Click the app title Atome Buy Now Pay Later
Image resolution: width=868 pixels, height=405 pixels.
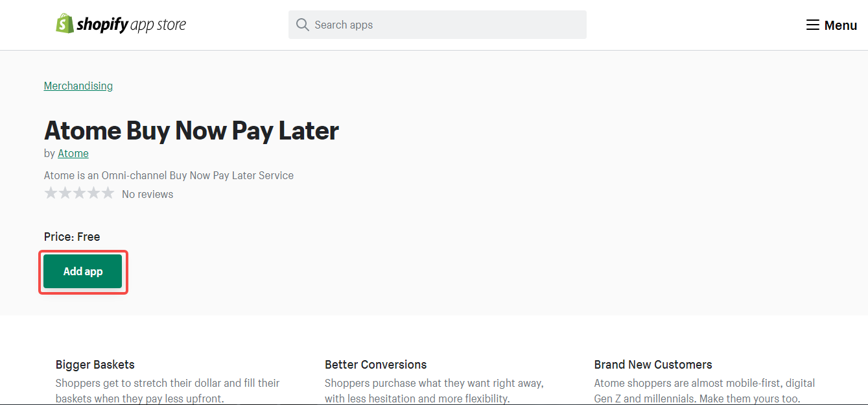click(x=191, y=130)
